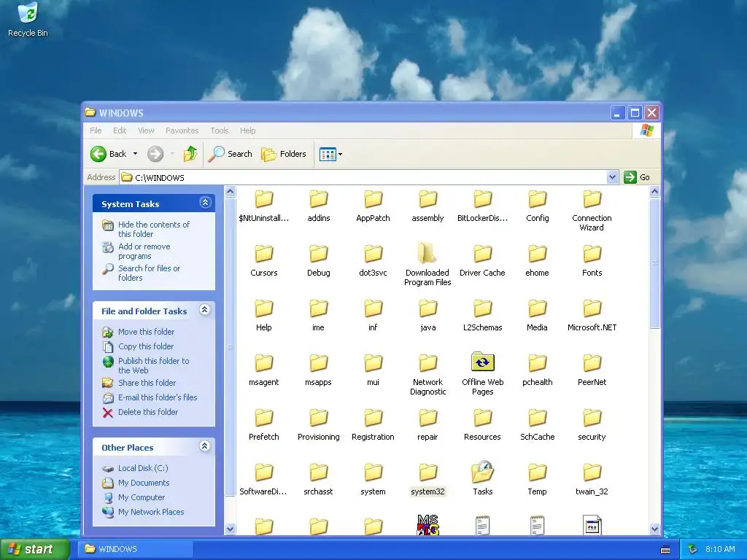Select the Tasks scheduled folder icon

pyautogui.click(x=483, y=472)
